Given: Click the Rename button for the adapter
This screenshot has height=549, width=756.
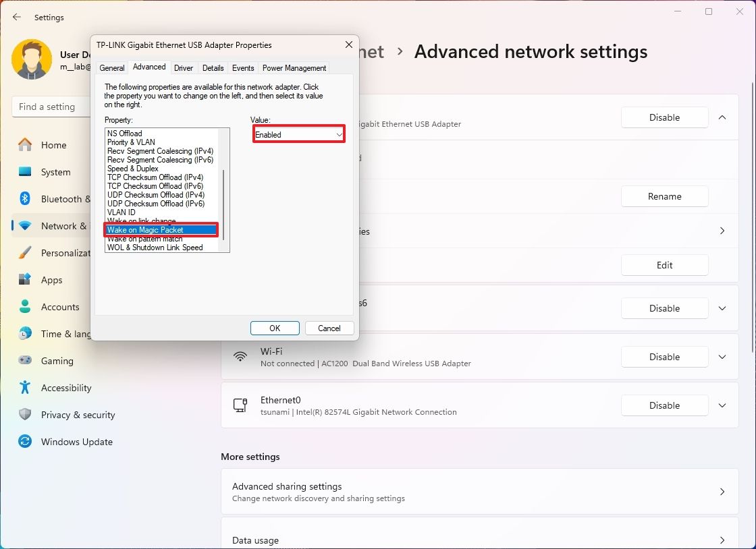Looking at the screenshot, I should (x=664, y=196).
